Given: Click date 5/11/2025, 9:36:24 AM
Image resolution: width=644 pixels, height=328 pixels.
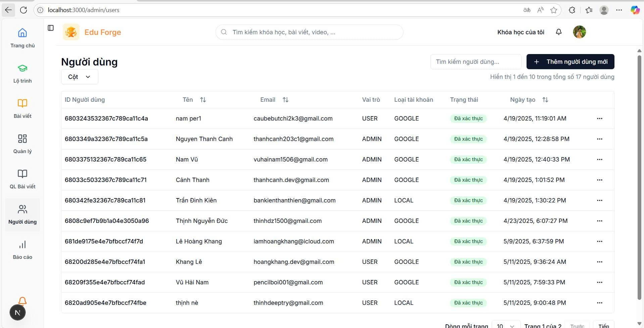Looking at the screenshot, I should (x=535, y=262).
